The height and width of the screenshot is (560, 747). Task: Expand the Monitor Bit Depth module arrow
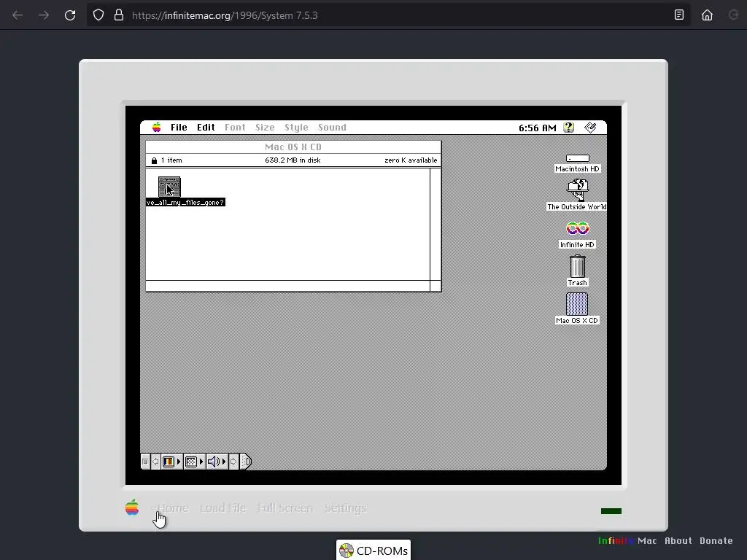179,462
